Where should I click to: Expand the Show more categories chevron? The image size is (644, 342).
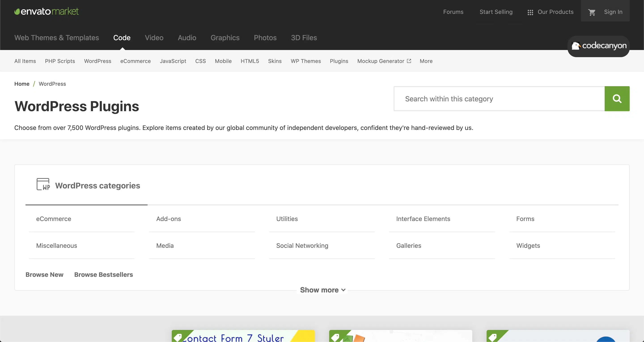[x=343, y=290]
